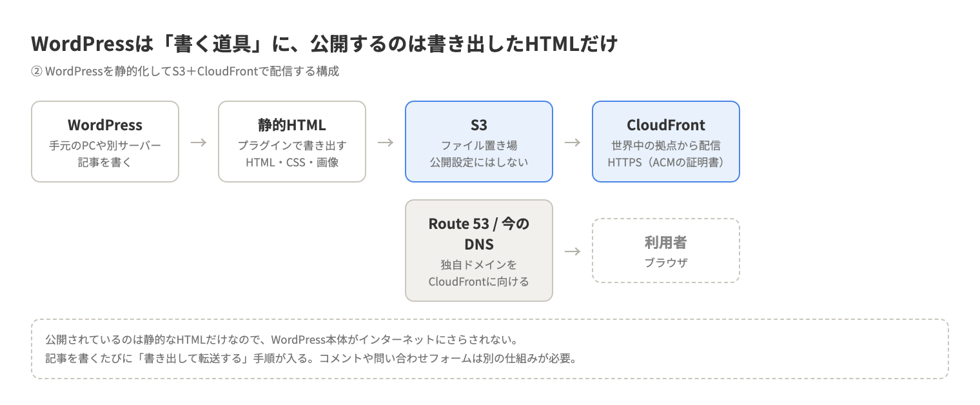
Task: Select the S3 storage box
Action: 479,142
